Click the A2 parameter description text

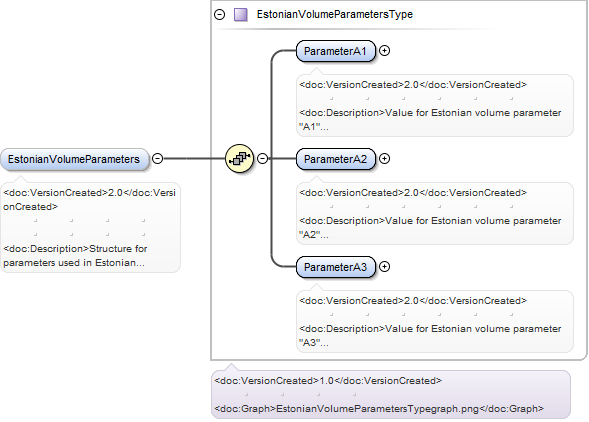click(430, 227)
